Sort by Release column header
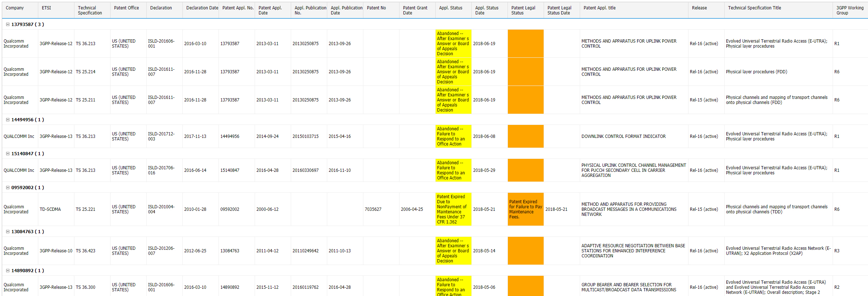This screenshot has height=296, width=868. point(706,10)
